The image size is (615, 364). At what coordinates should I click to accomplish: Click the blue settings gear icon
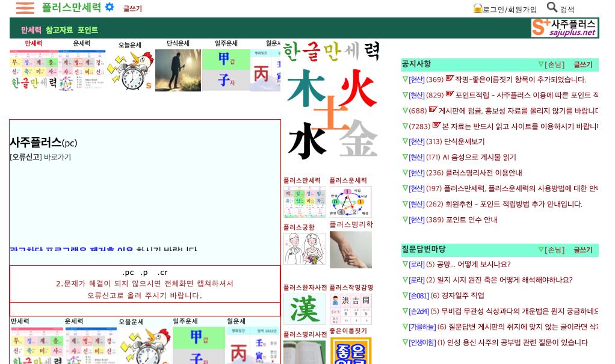pyautogui.click(x=110, y=7)
